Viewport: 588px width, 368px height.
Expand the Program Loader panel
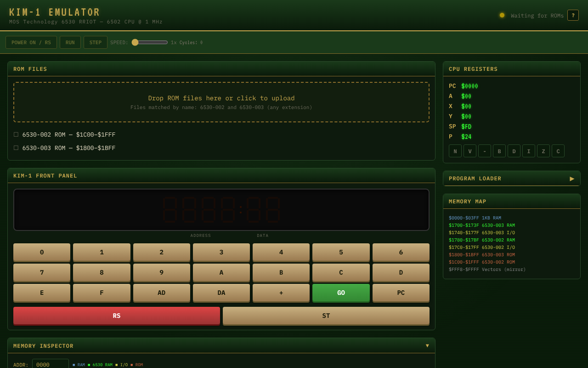(571, 178)
